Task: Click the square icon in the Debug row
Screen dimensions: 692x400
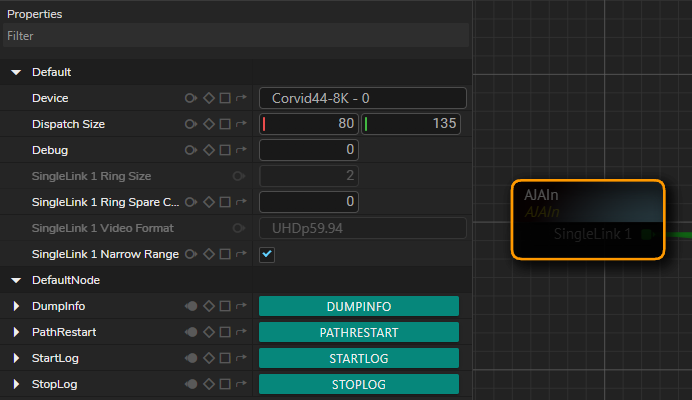Action: (225, 150)
